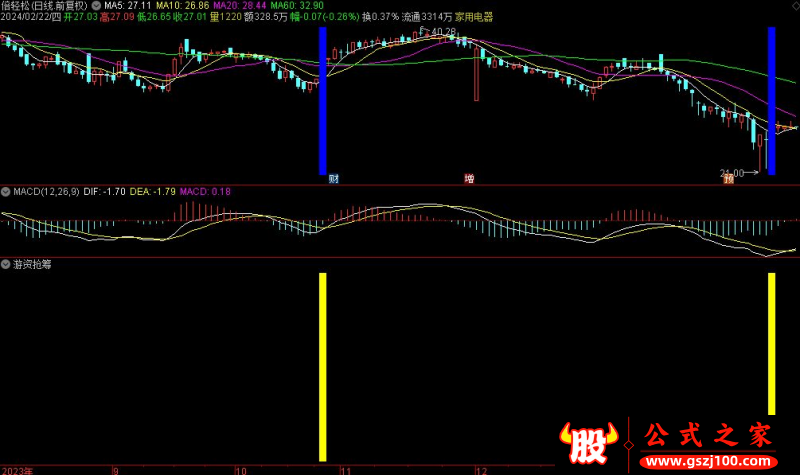This screenshot has height=475, width=800.
Task: Click the orange 预 marker near the 21.00 low
Action: click(728, 179)
